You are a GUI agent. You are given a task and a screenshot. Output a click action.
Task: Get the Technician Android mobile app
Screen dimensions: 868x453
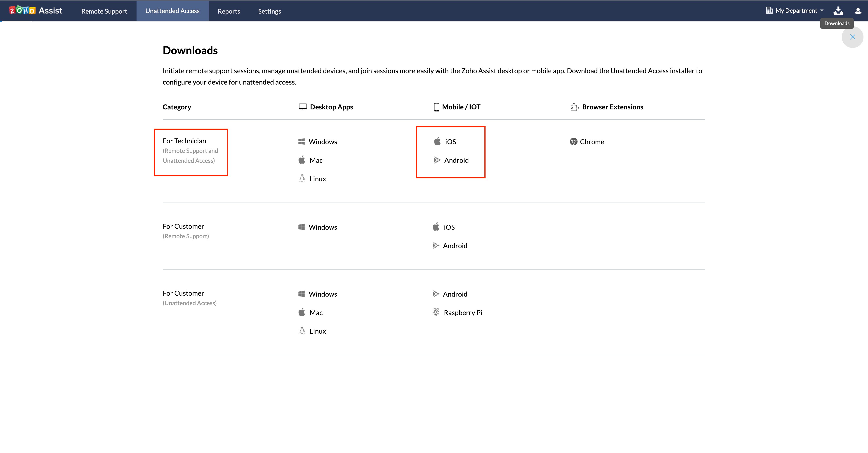[456, 160]
